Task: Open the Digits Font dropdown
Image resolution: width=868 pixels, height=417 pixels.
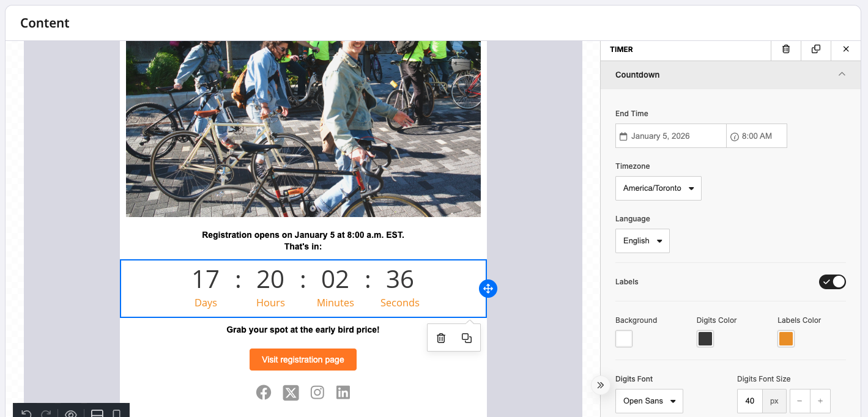Action: (649, 401)
